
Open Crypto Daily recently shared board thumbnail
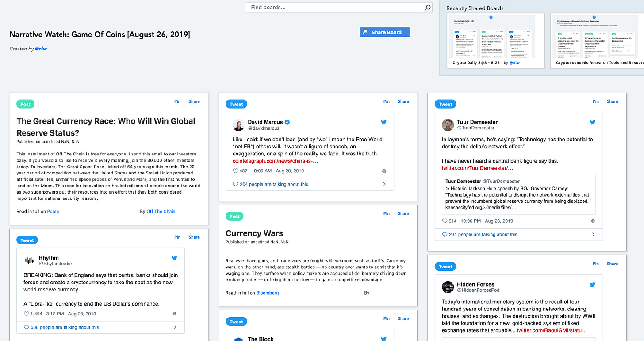click(x=496, y=36)
